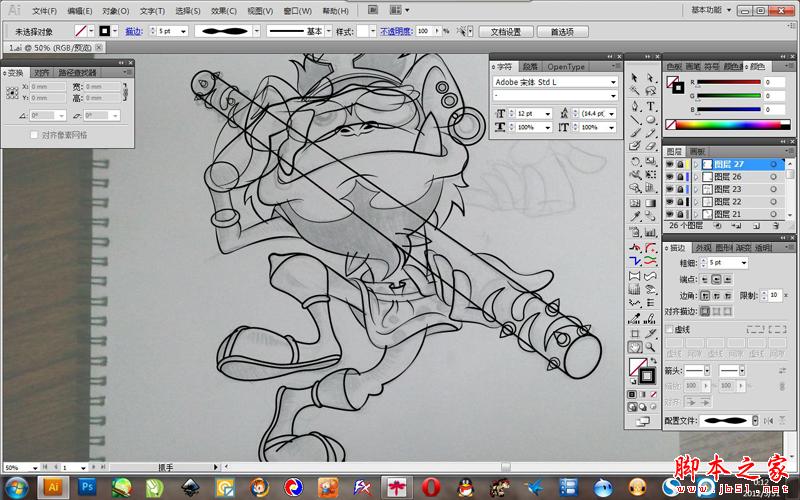This screenshot has height=500, width=800.
Task: Click the Windows Start button
Action: coord(16,488)
